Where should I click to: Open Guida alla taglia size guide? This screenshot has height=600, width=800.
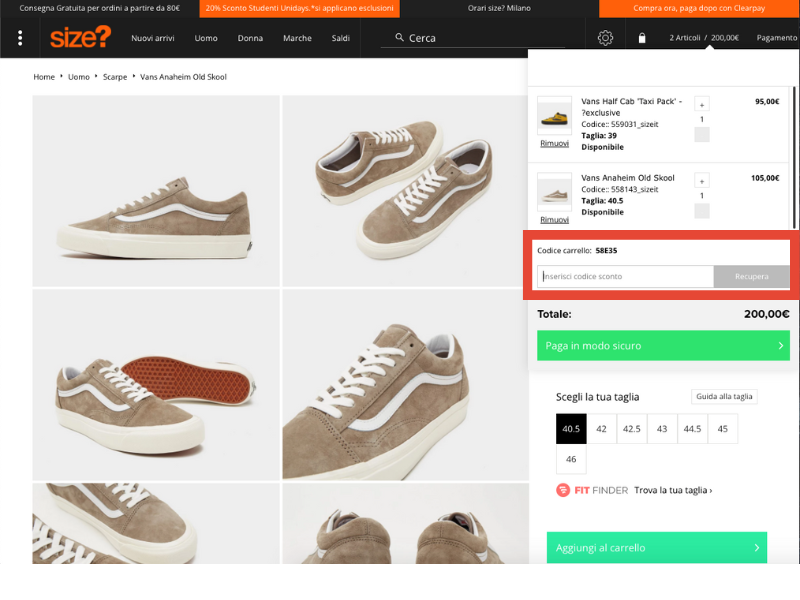point(724,396)
